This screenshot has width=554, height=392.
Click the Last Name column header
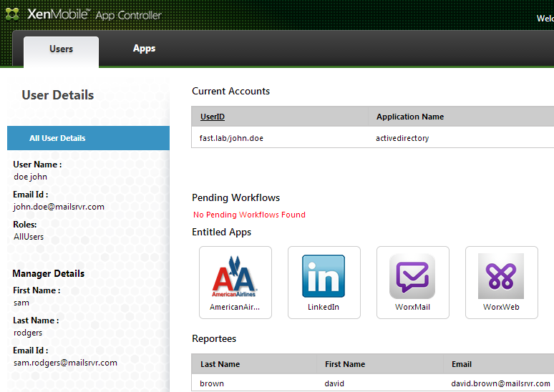(x=220, y=364)
